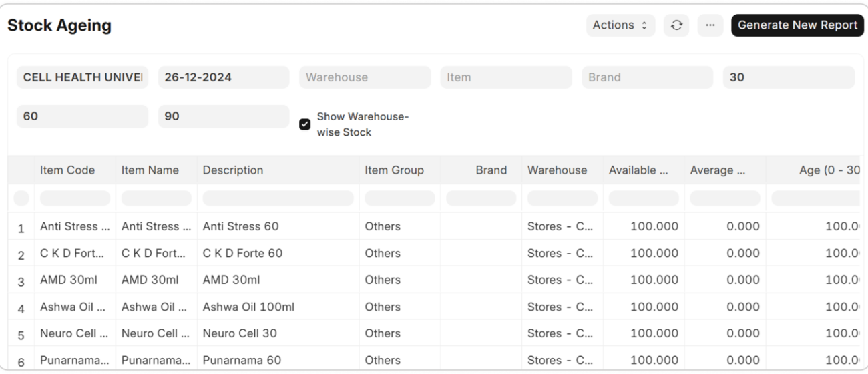Focus the company field CELL HEALTH UNIVE
The height and width of the screenshot is (374, 868).
[x=82, y=77]
